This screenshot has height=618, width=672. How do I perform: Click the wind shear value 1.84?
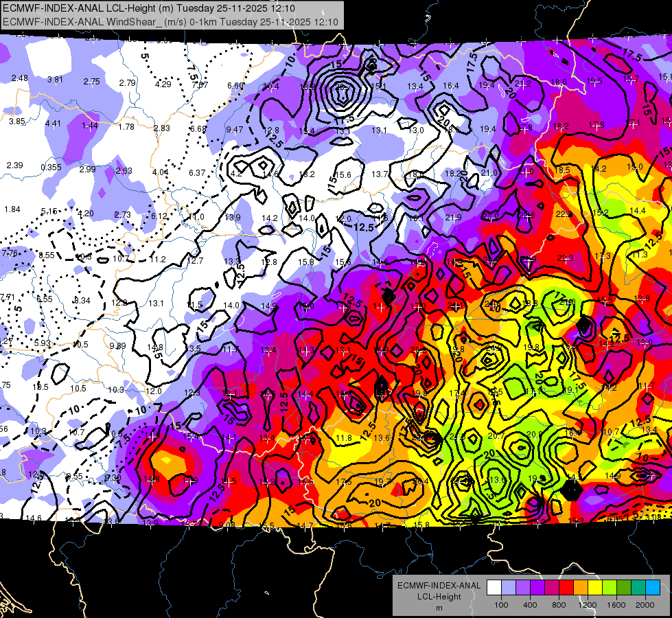pyautogui.click(x=12, y=209)
